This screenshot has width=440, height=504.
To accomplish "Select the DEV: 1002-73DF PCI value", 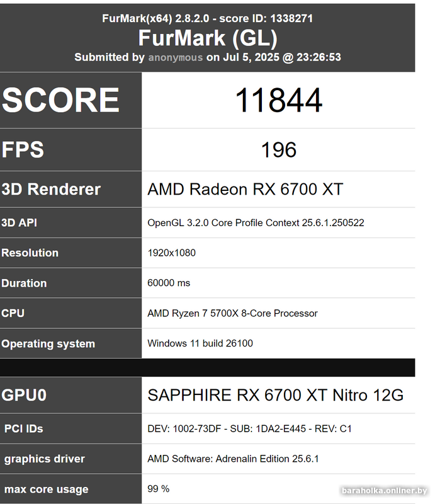I will pyautogui.click(x=249, y=429).
